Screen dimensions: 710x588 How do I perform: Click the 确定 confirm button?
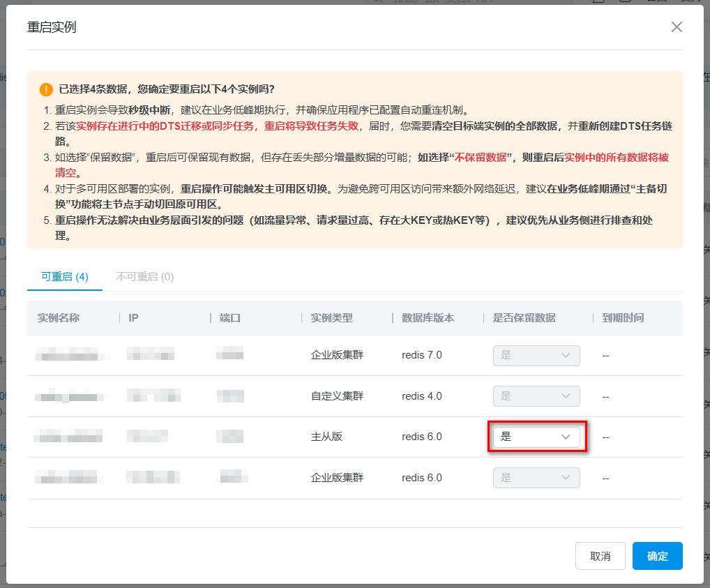click(x=658, y=556)
